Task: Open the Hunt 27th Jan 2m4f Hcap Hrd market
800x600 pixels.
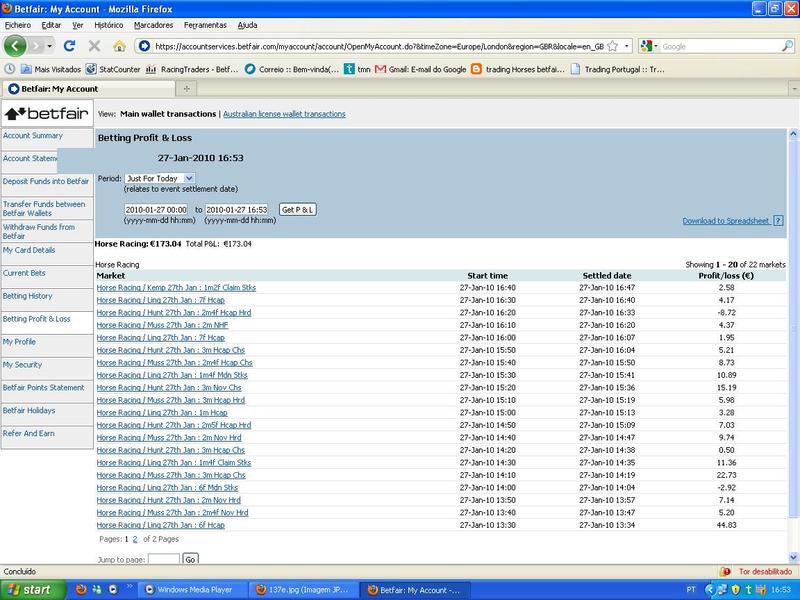Action: click(173, 313)
